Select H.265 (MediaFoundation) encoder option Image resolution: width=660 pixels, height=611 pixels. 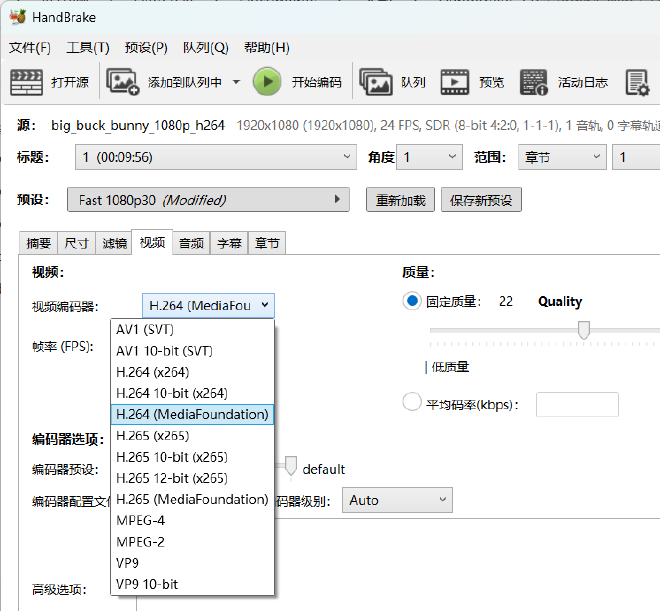point(192,499)
